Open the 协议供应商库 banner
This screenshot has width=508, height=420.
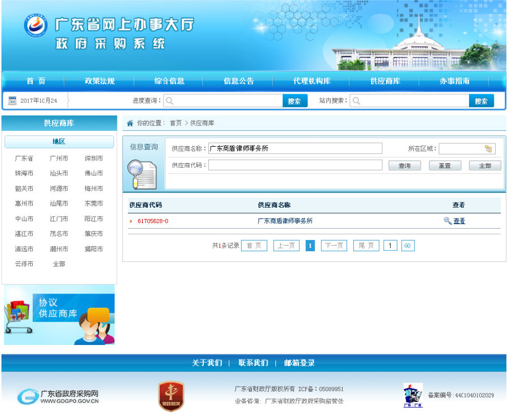pos(59,315)
